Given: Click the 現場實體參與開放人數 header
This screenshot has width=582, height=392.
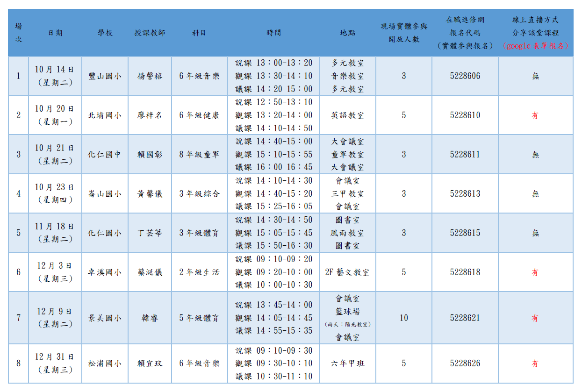Looking at the screenshot, I should pos(404,33).
